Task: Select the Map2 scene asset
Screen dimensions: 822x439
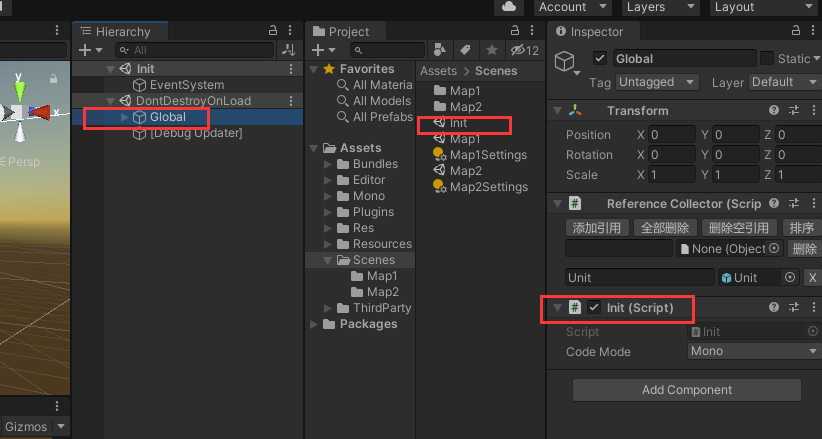Action: point(458,171)
